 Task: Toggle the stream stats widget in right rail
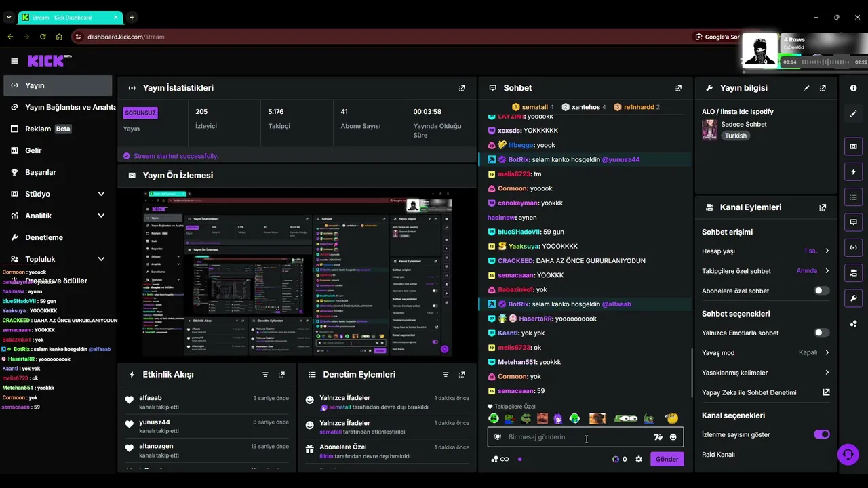click(853, 247)
